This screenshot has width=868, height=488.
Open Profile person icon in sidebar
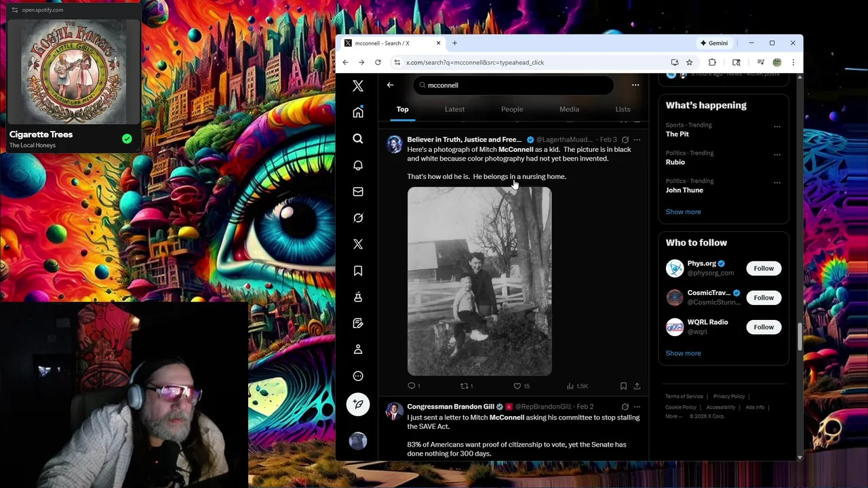tap(358, 349)
